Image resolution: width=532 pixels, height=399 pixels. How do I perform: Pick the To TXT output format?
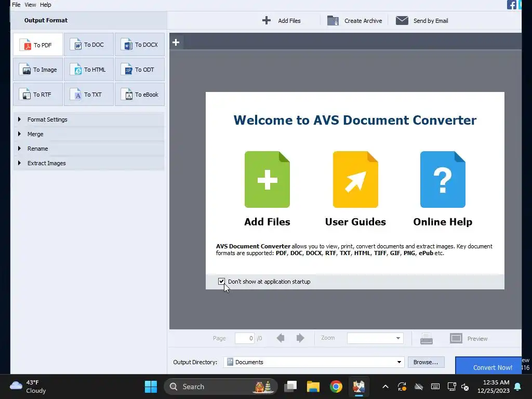coord(89,95)
